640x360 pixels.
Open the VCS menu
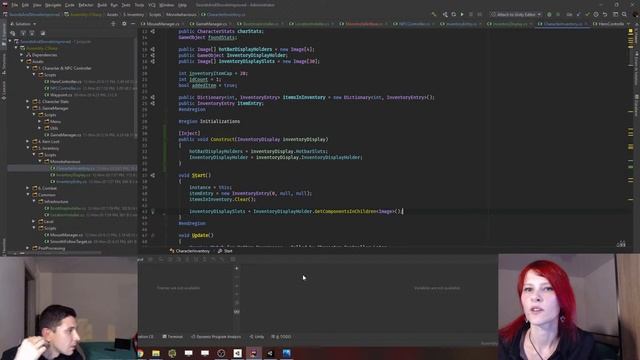152,5
